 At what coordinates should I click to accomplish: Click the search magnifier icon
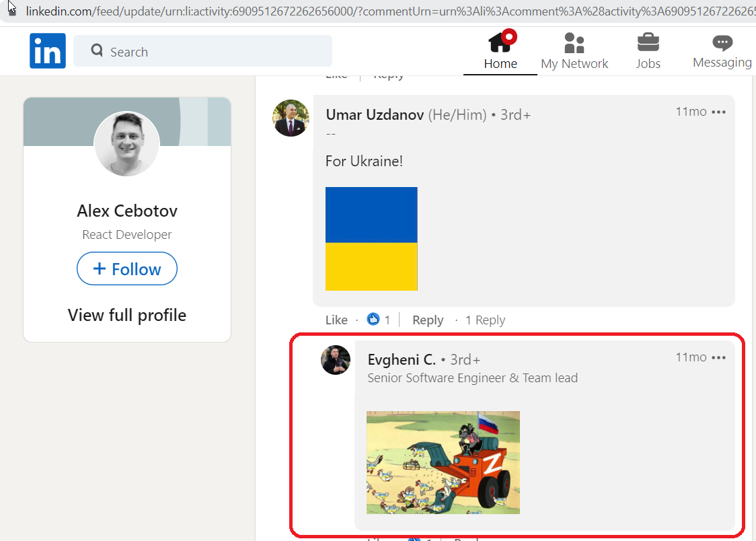click(97, 50)
